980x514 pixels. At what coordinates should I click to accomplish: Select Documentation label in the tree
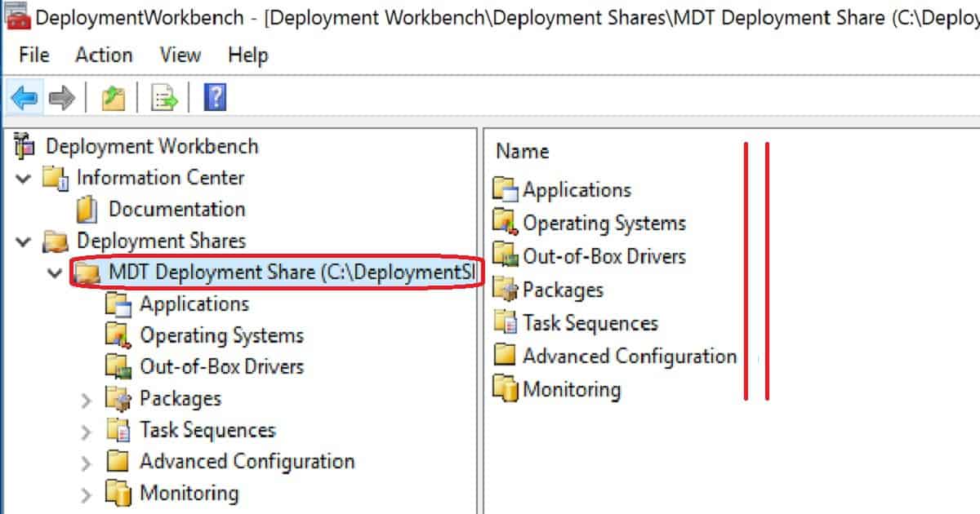click(x=176, y=210)
